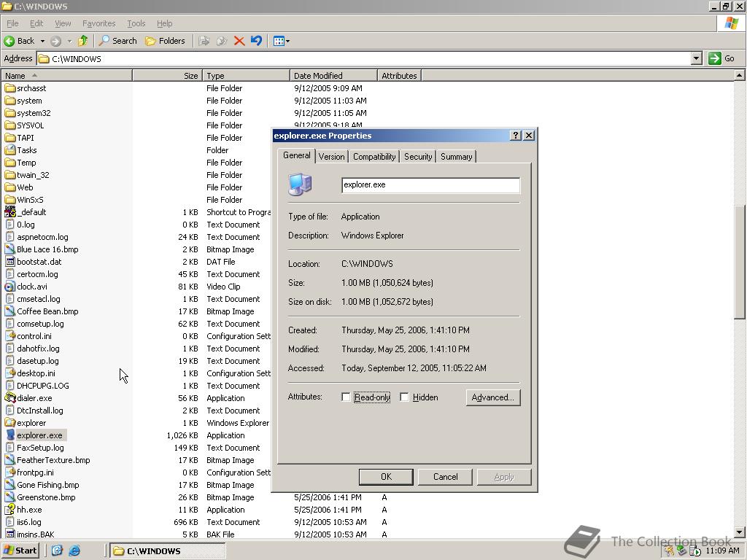Viewport: 747px width, 560px height.
Task: Select the aspnetocm.log file
Action: [x=42, y=237]
